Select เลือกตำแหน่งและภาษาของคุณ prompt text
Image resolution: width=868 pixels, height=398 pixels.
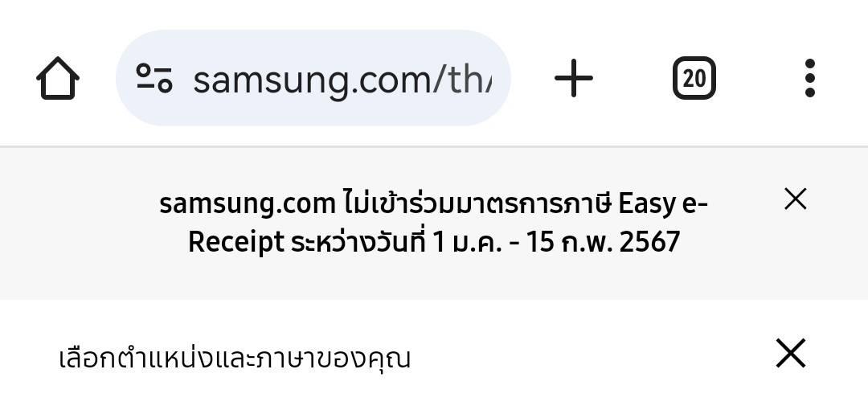point(235,358)
